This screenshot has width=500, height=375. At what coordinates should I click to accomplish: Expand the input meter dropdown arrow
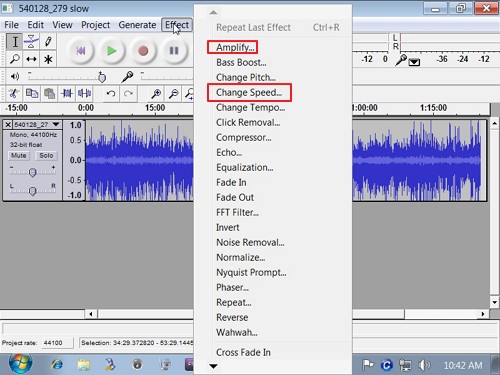click(414, 62)
